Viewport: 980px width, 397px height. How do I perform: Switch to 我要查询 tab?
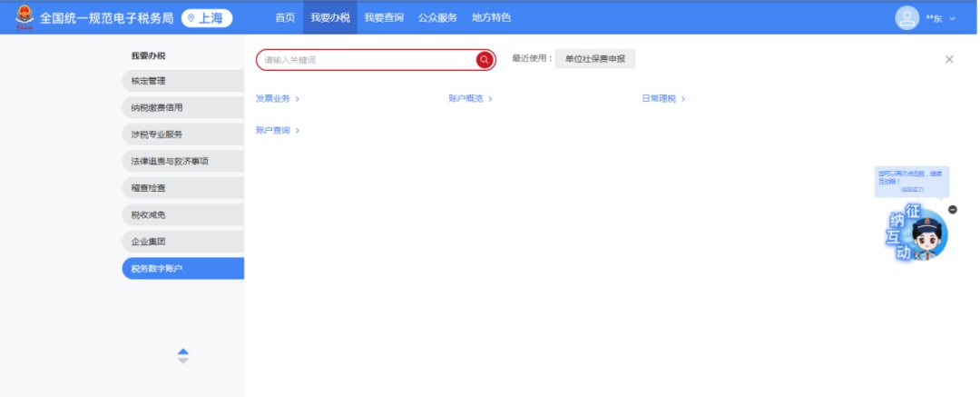point(382,17)
